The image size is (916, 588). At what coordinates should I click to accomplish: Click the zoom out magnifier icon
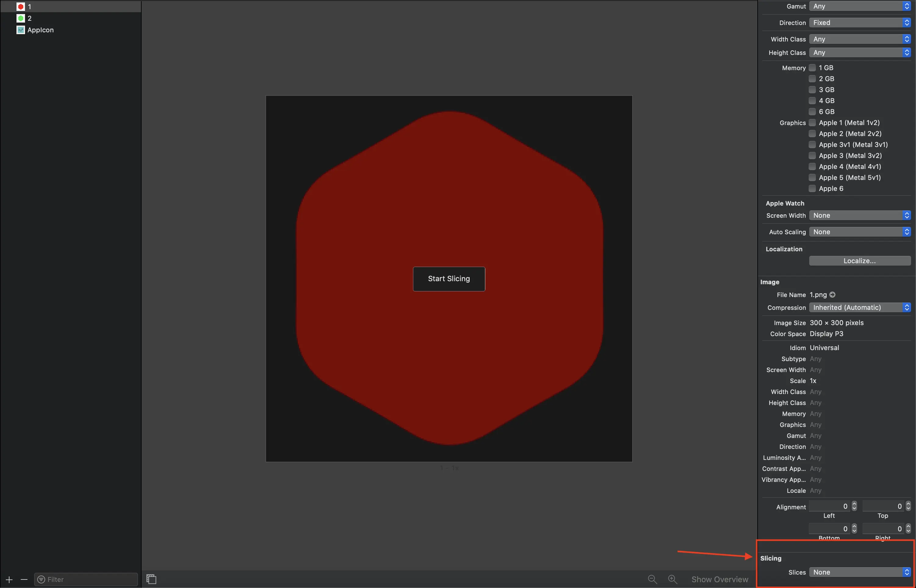click(x=652, y=579)
